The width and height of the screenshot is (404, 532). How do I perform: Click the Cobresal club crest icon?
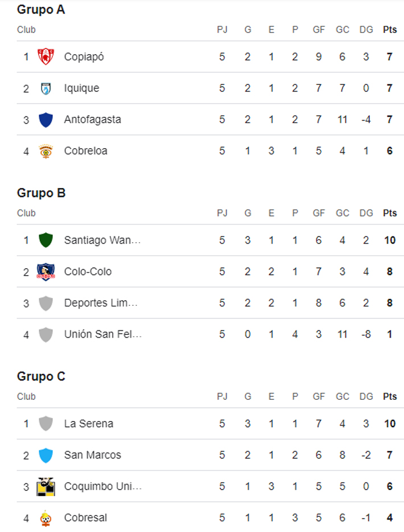point(46,518)
